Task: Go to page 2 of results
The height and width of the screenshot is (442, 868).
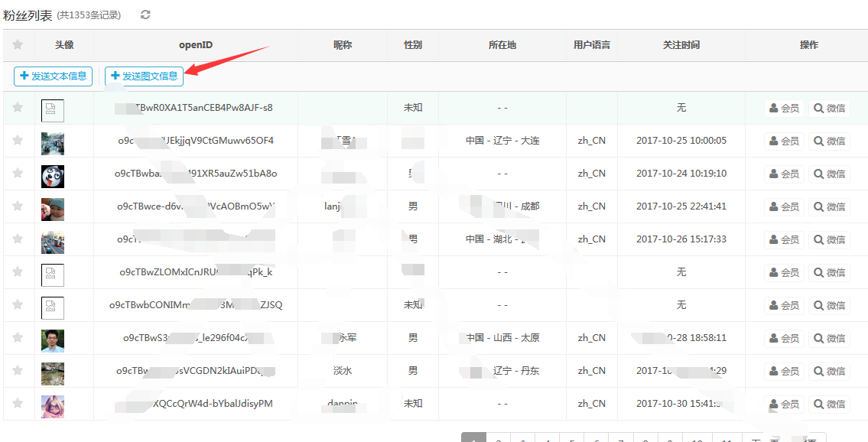Action: point(499,437)
